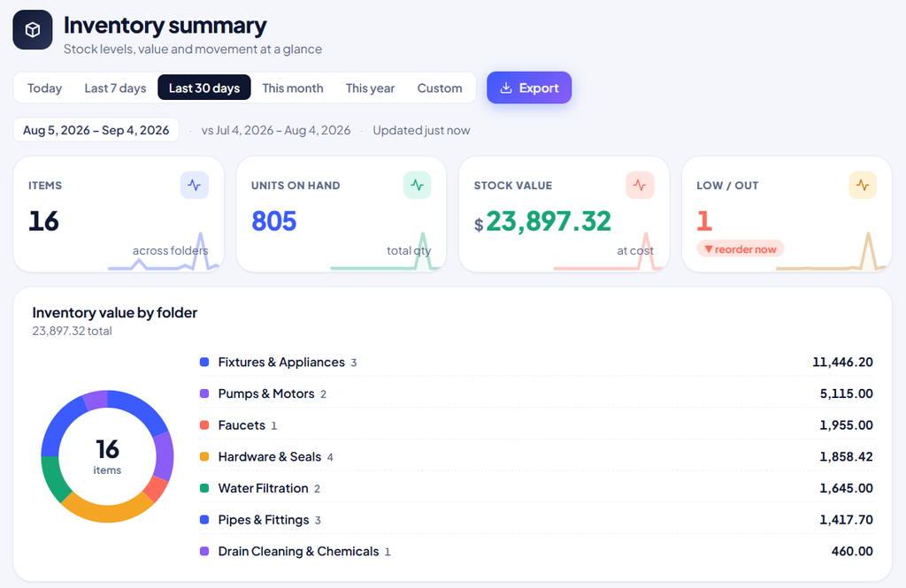This screenshot has width=906, height=588.
Task: Click the red pulse icon on Stock Value
Action: click(640, 186)
